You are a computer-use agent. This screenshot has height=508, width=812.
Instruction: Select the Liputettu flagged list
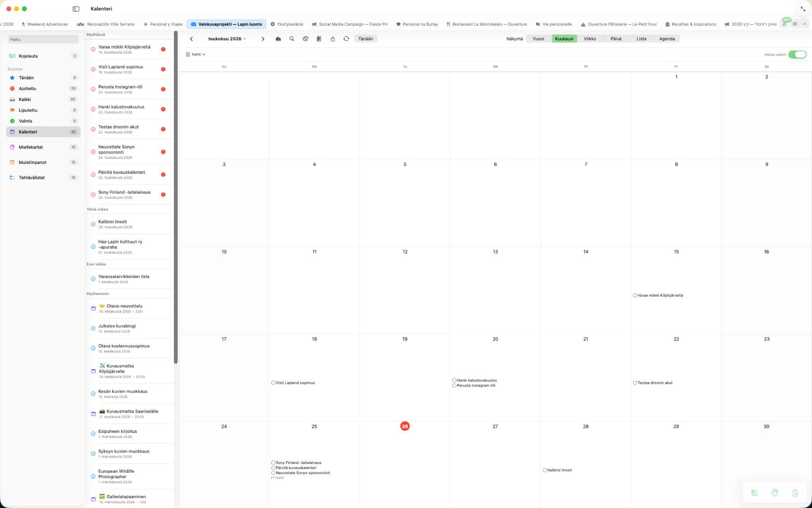(43, 110)
